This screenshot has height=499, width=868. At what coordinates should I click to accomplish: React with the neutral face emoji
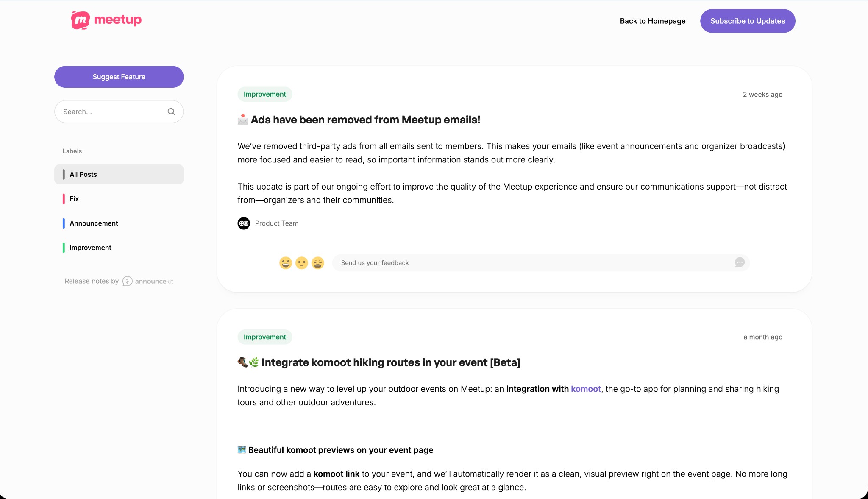tap(302, 262)
